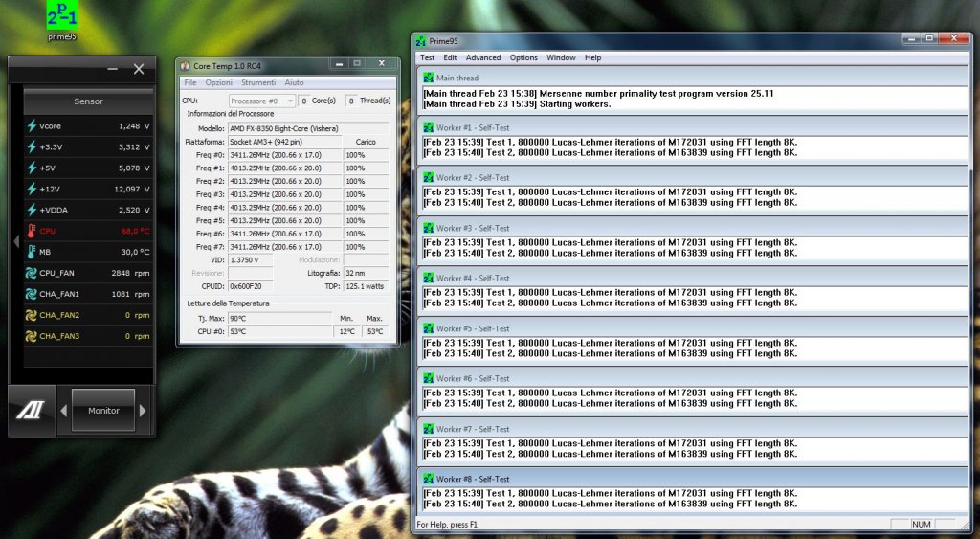
Task: Click the Freq #3 4013.25MHz value
Action: coord(285,194)
